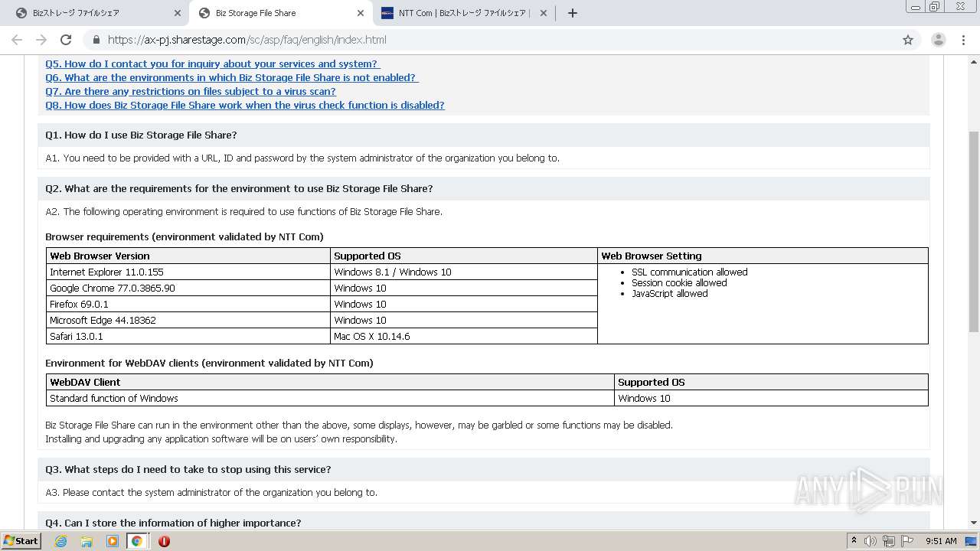Image resolution: width=980 pixels, height=551 pixels.
Task: Click the Q3 stop using service heading
Action: [188, 469]
